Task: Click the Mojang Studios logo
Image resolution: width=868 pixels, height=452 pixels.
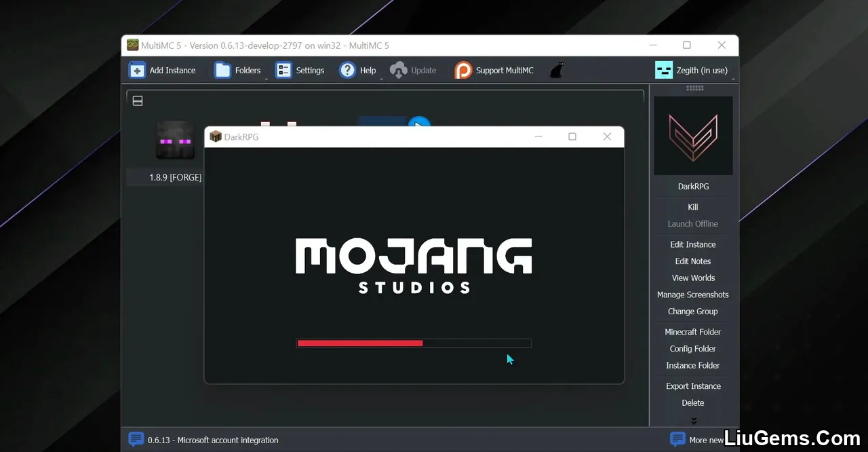Action: point(414,265)
